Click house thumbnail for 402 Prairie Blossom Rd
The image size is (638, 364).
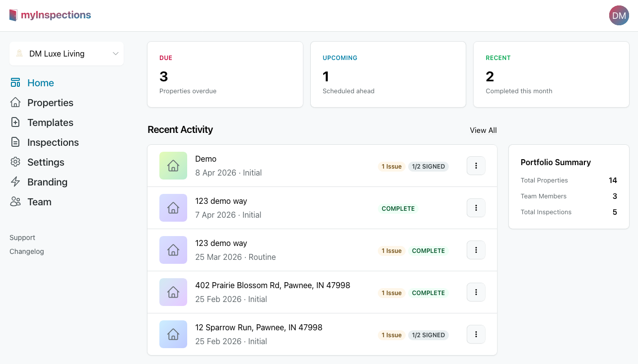(173, 292)
